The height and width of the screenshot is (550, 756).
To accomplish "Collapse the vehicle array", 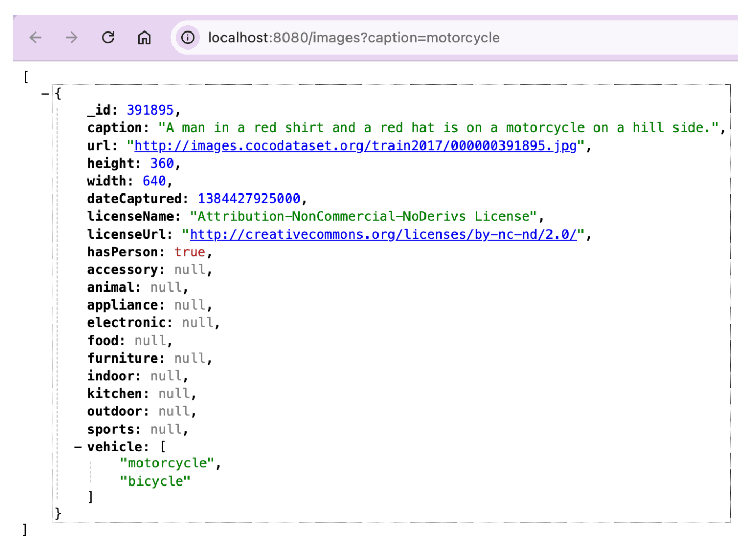I will pyautogui.click(x=78, y=447).
